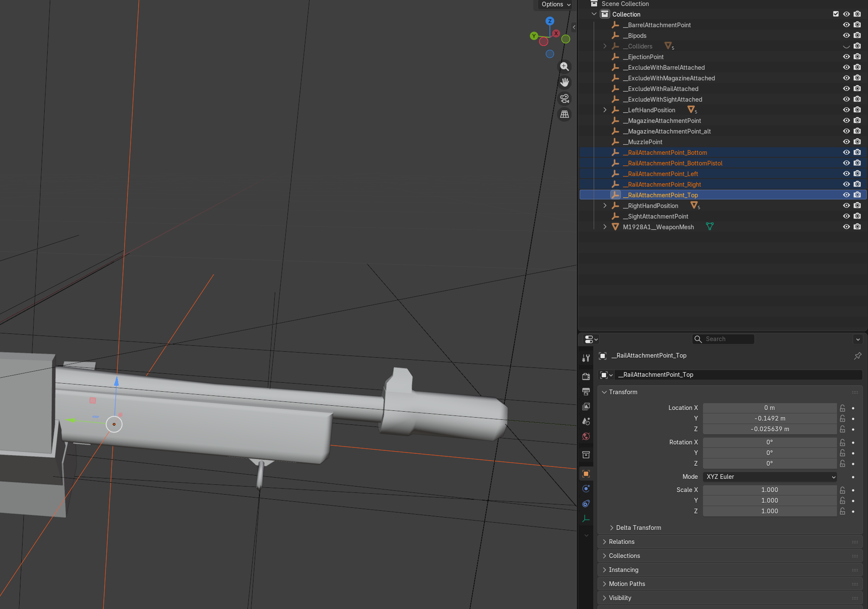This screenshot has height=609, width=868.
Task: Uncheck the Collection exclude checkbox
Action: (x=836, y=14)
